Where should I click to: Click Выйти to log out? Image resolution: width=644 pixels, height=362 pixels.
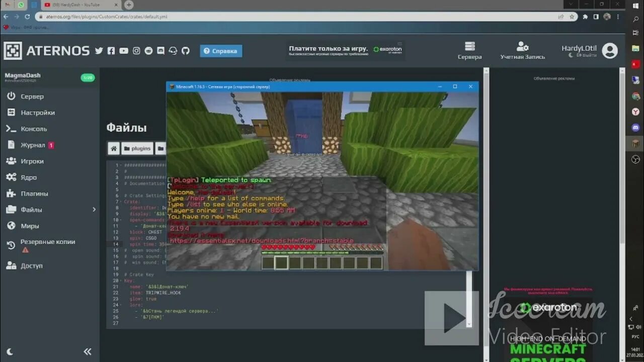586,55
